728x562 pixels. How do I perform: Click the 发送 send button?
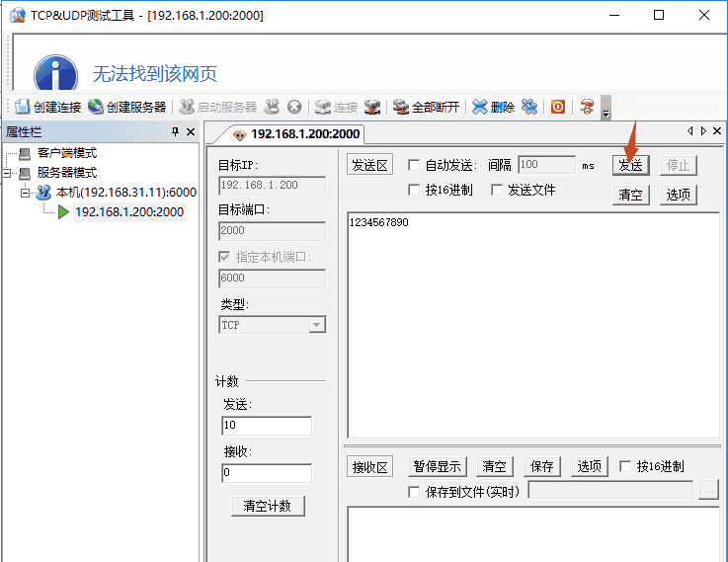tap(630, 165)
